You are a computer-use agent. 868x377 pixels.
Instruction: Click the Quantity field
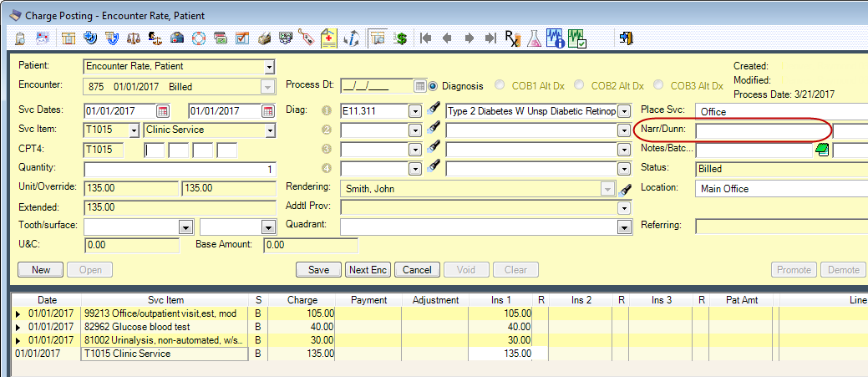pyautogui.click(x=180, y=170)
